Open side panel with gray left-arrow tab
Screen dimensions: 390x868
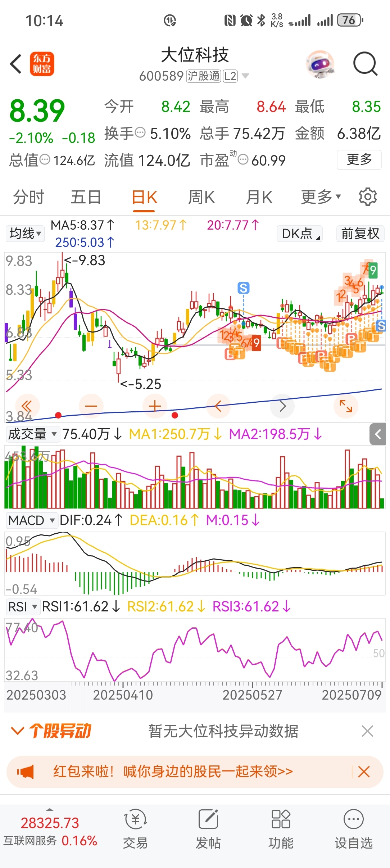[378, 434]
